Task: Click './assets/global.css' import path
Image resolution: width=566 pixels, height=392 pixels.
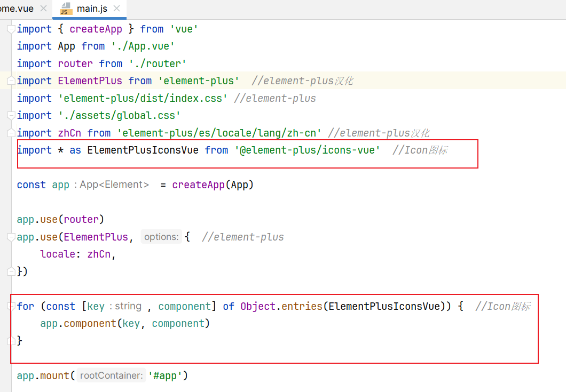Action: coord(120,115)
